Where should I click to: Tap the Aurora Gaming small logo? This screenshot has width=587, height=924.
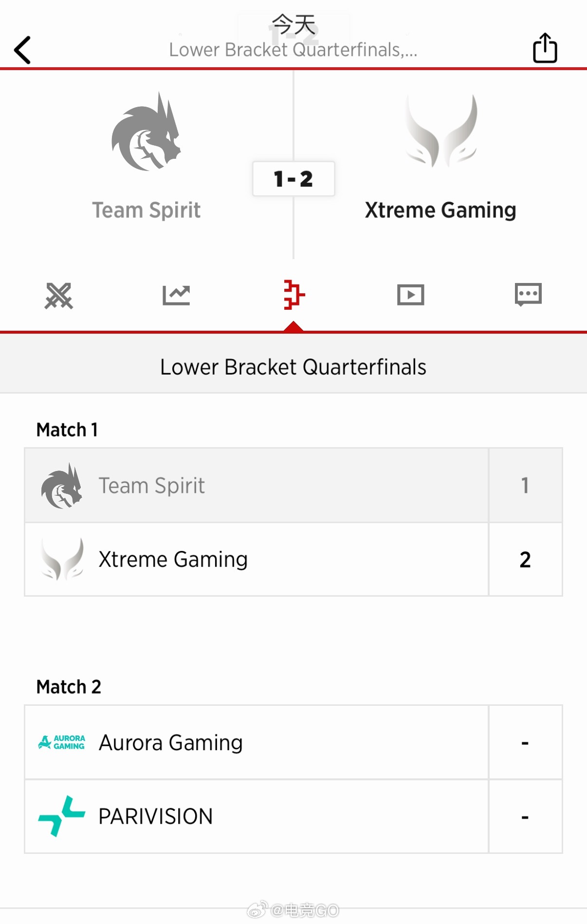point(62,742)
